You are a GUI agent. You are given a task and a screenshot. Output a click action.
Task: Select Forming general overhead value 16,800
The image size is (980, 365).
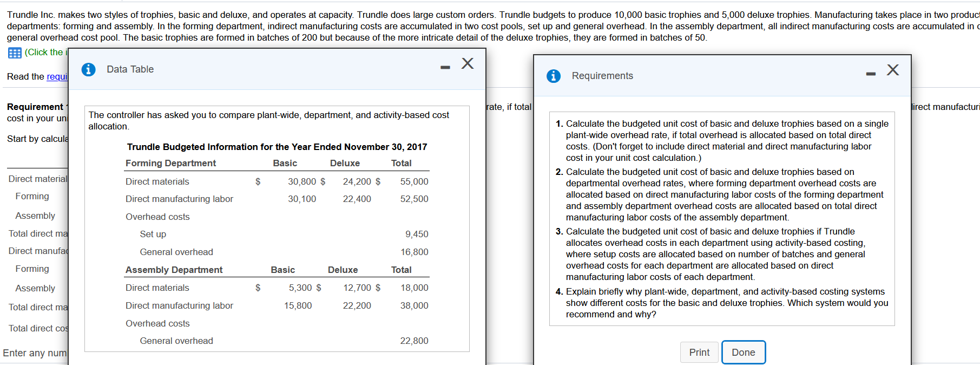click(414, 252)
